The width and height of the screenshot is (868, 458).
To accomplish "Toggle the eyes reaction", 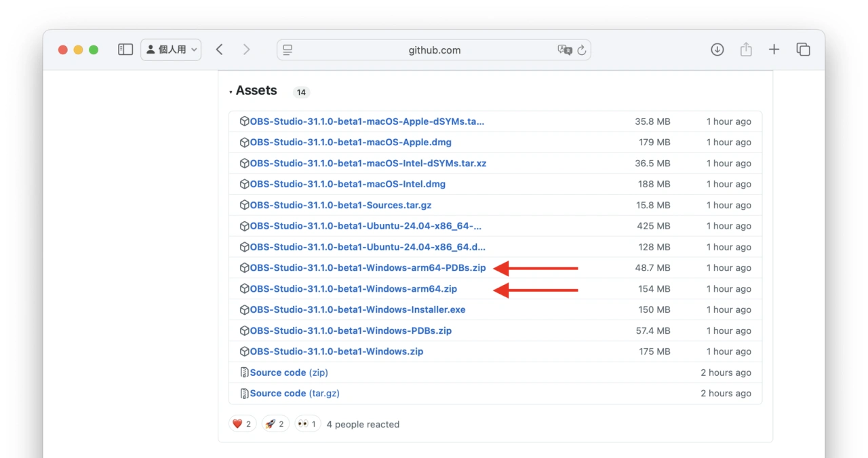I will 307,424.
